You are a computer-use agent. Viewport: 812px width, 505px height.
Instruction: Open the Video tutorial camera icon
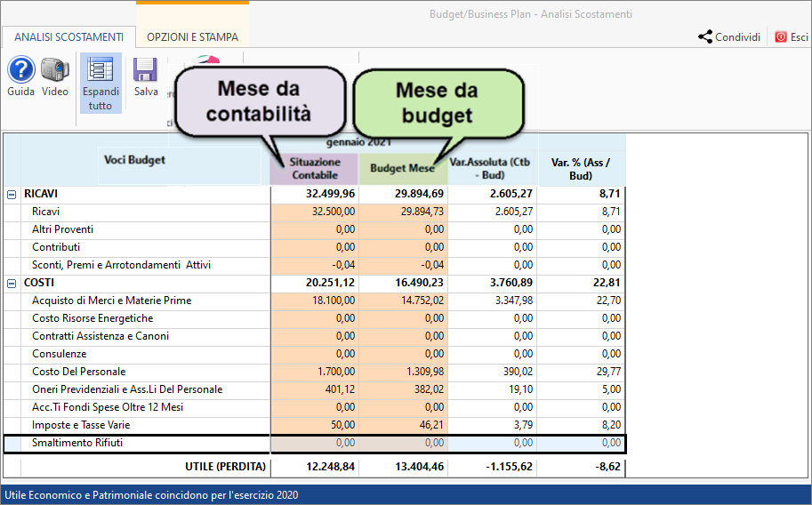[55, 70]
